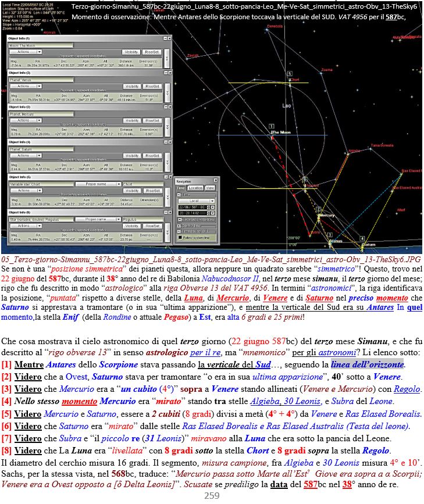Expand Object Info (5) Chort details arrow

click(x=168, y=198)
